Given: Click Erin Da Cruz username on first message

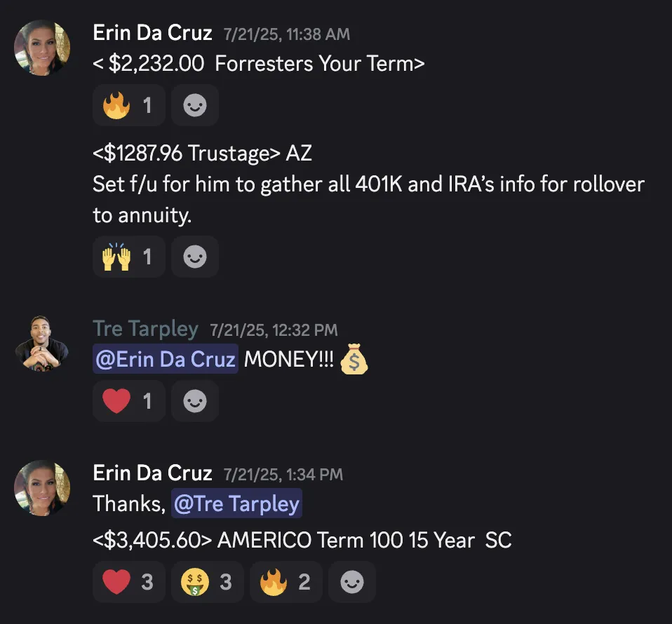Looking at the screenshot, I should pos(153,33).
